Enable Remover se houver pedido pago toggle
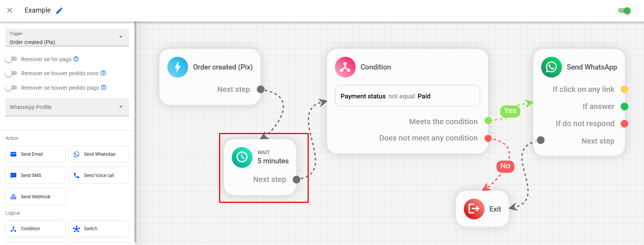The image size is (644, 245). (x=11, y=88)
